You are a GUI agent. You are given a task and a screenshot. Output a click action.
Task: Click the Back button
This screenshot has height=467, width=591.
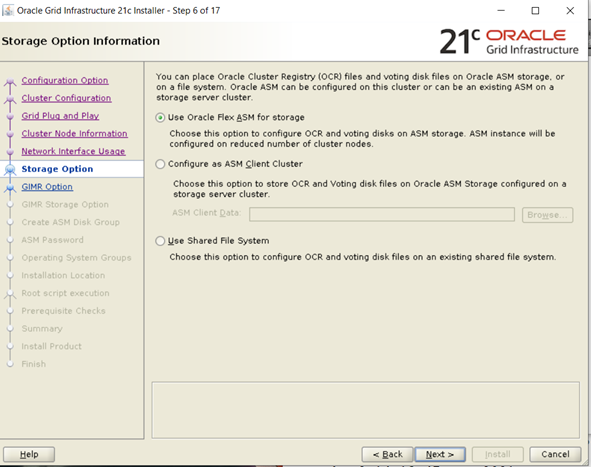point(388,455)
